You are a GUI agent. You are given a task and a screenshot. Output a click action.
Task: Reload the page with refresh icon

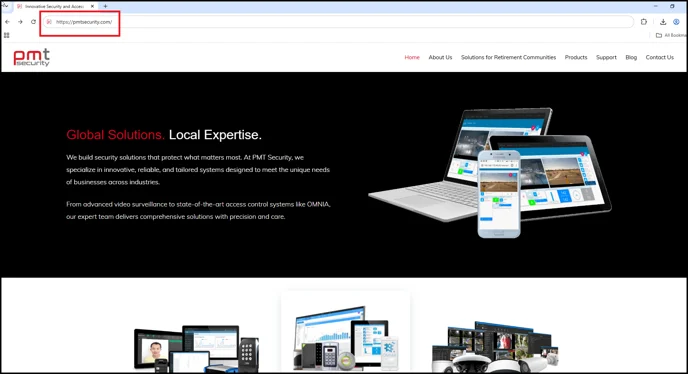33,22
